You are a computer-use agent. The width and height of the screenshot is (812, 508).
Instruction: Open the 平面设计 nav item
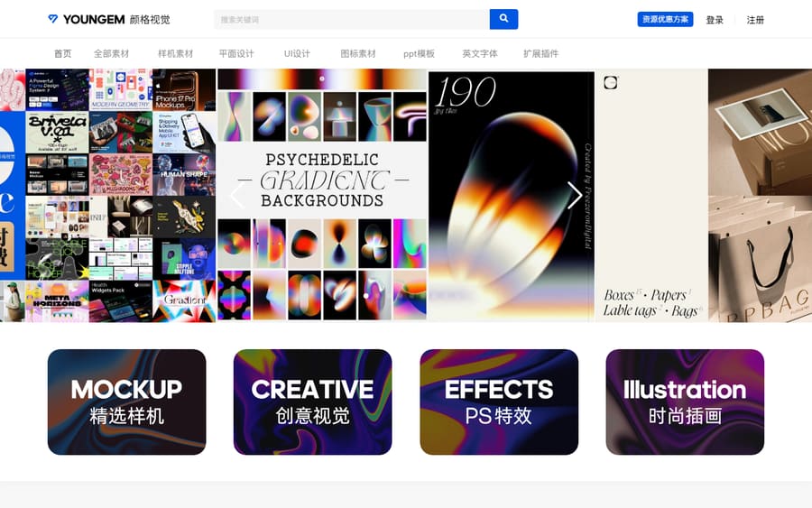point(236,53)
